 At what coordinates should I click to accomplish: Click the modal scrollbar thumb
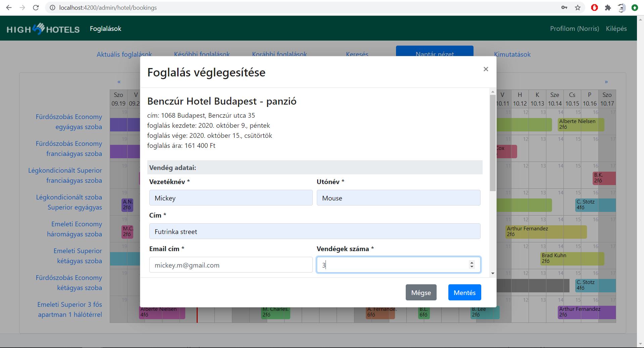click(x=493, y=143)
